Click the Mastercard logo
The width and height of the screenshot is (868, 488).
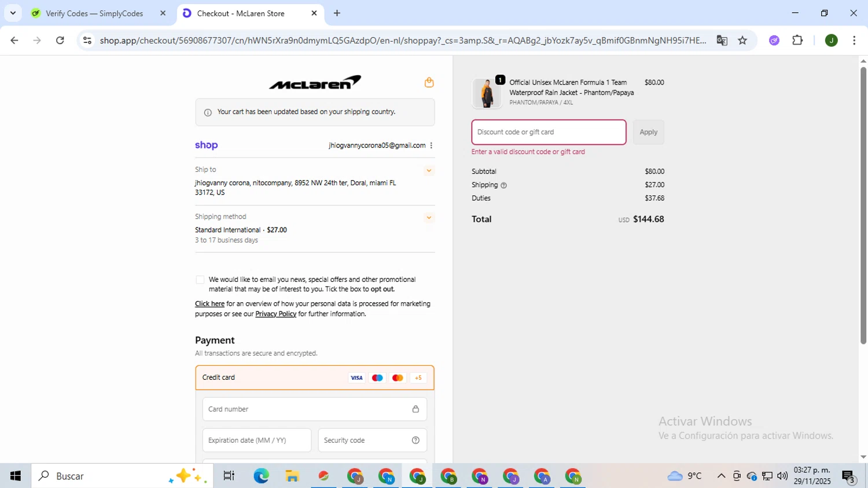(398, 378)
